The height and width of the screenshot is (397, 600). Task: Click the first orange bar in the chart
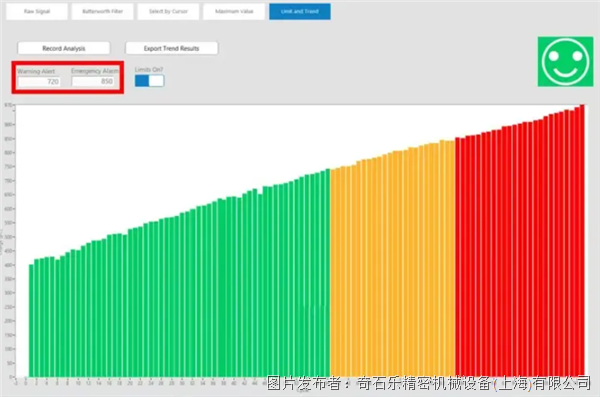pyautogui.click(x=333, y=273)
